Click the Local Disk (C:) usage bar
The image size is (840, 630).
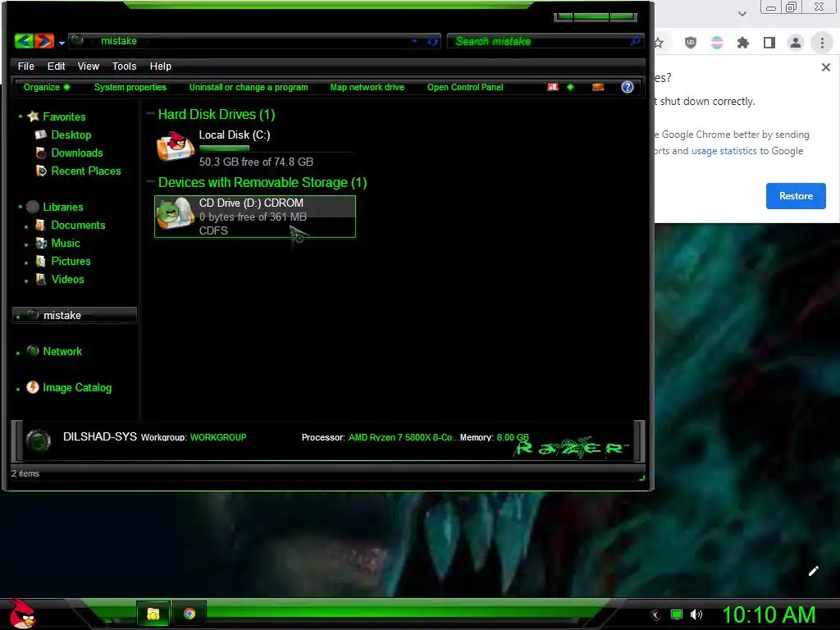click(x=276, y=148)
